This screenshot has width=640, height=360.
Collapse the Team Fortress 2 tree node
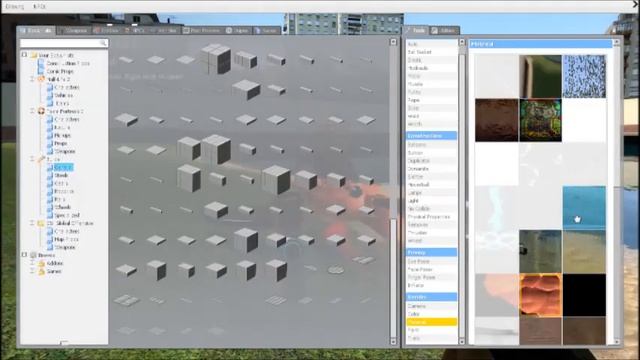[x=32, y=111]
